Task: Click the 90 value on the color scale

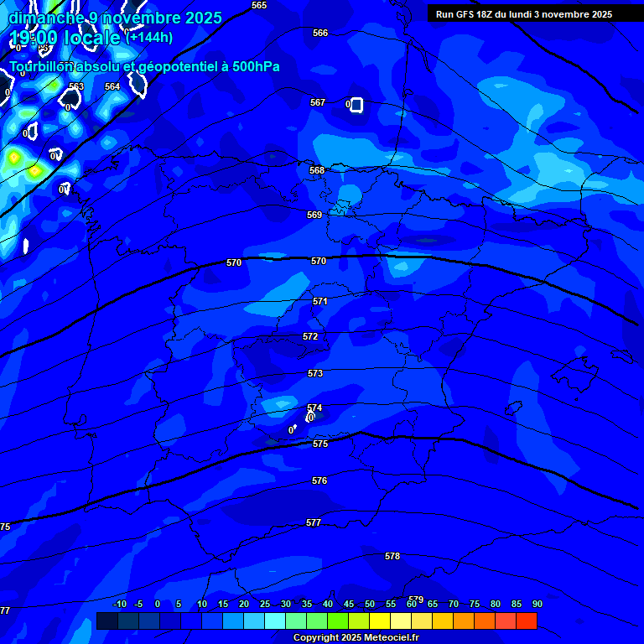Action: point(537,604)
